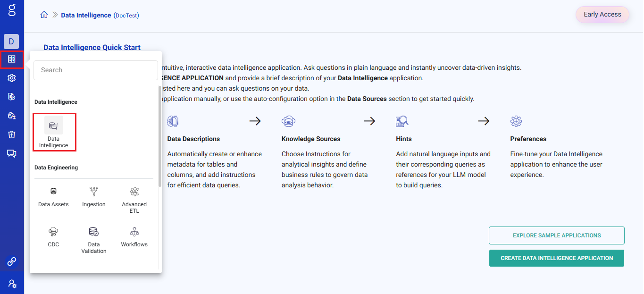Open the Ingestion module
644x294 pixels.
click(x=94, y=197)
